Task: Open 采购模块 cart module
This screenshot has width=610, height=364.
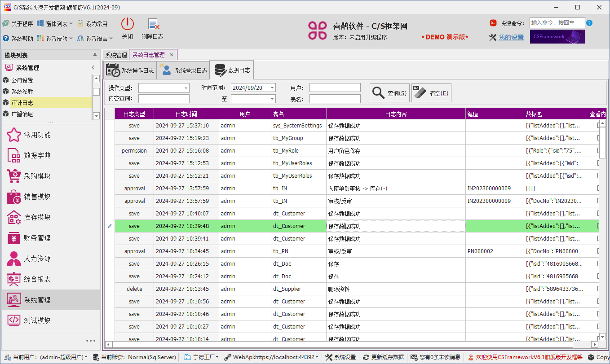Action: coord(51,176)
